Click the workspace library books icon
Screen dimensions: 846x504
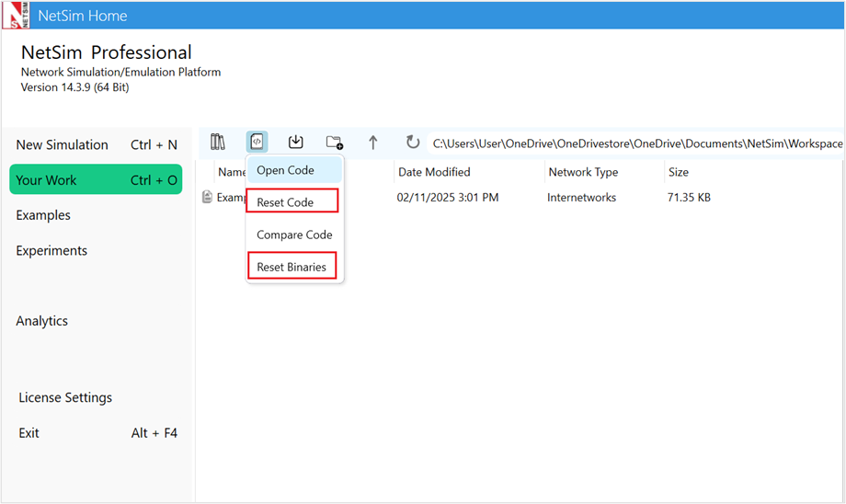click(x=217, y=142)
